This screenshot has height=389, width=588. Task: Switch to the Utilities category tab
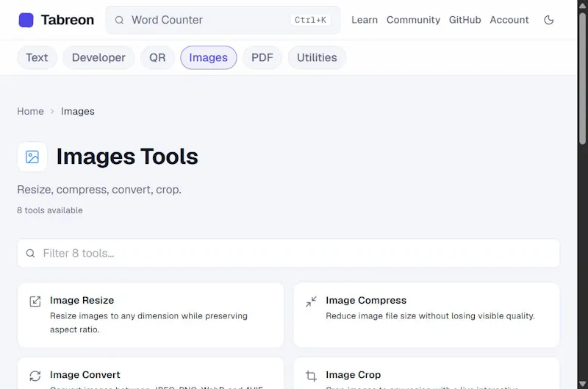[x=317, y=57]
